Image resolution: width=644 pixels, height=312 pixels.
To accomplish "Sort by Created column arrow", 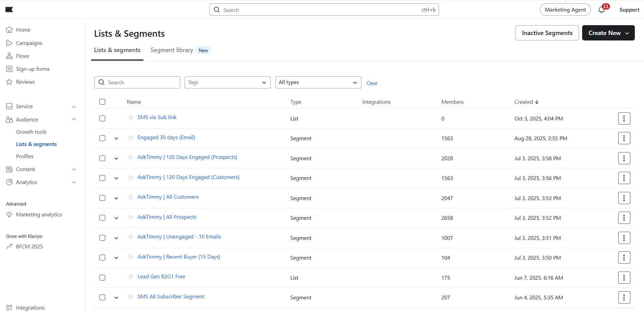I will [537, 102].
